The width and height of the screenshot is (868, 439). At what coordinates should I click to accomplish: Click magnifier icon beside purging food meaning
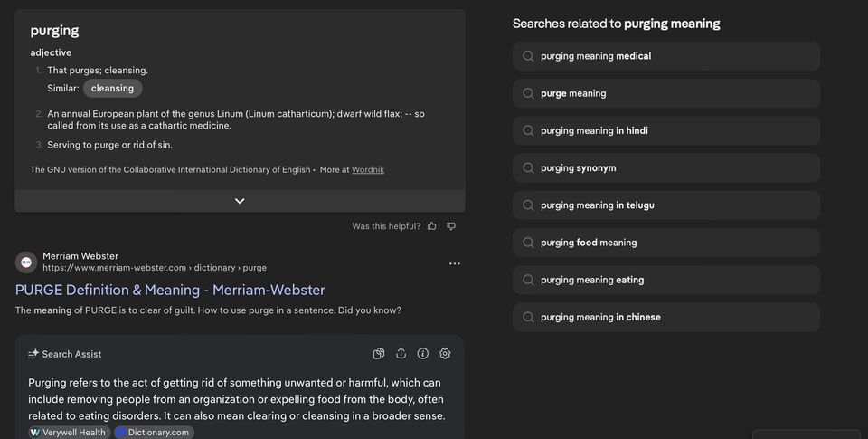[528, 243]
